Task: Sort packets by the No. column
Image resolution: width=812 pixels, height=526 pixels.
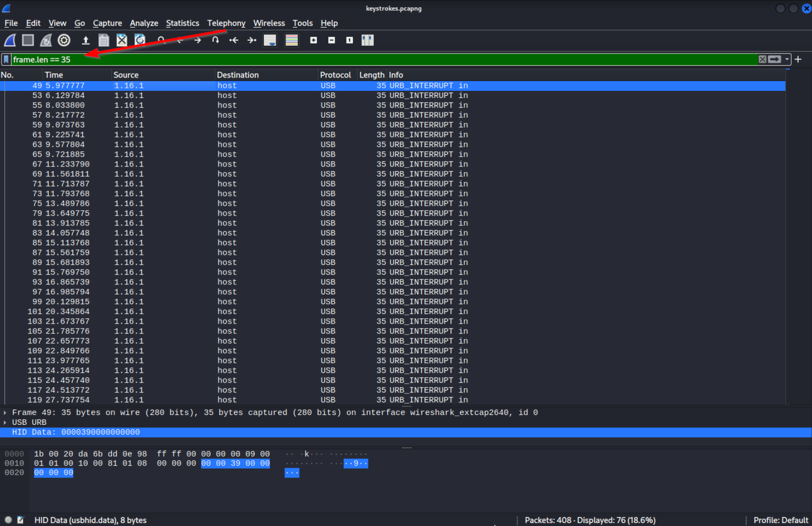Action: tap(21, 75)
